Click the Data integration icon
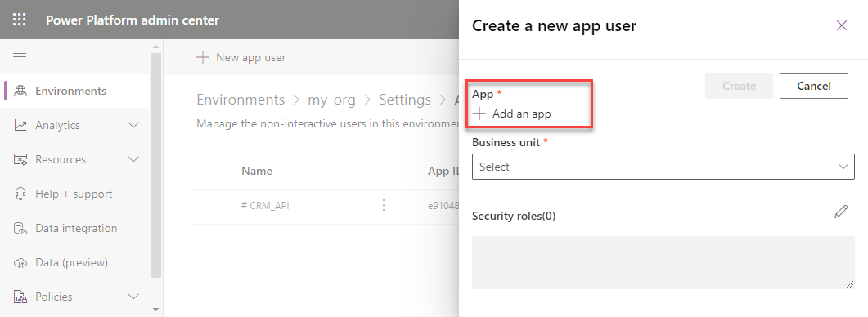868x317 pixels. click(x=20, y=229)
